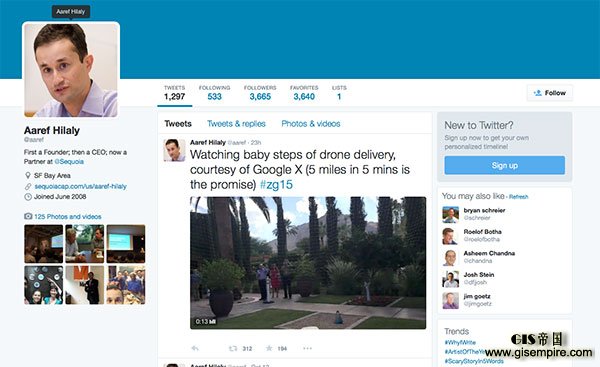Image resolution: width=600 pixels, height=367 pixels.
Task: Click Roelof Botha's avatar
Action: [x=450, y=236]
